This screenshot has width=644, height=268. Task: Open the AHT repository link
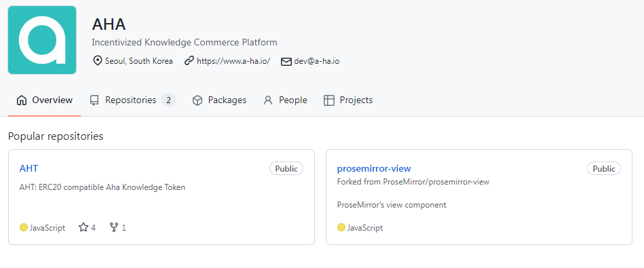[x=29, y=168]
